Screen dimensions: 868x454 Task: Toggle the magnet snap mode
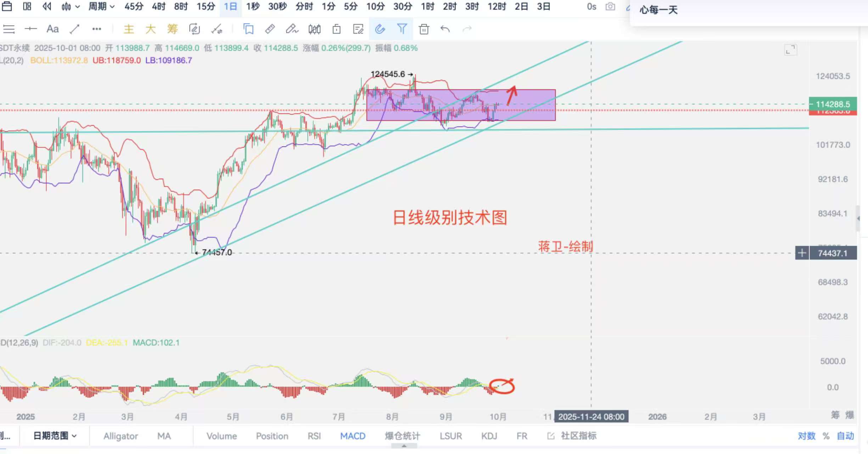tap(380, 29)
